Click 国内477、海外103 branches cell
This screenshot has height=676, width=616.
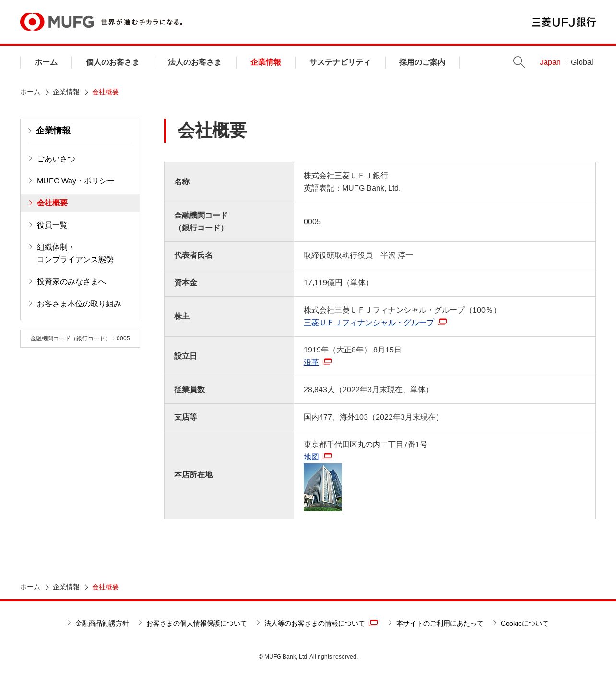coord(445,417)
